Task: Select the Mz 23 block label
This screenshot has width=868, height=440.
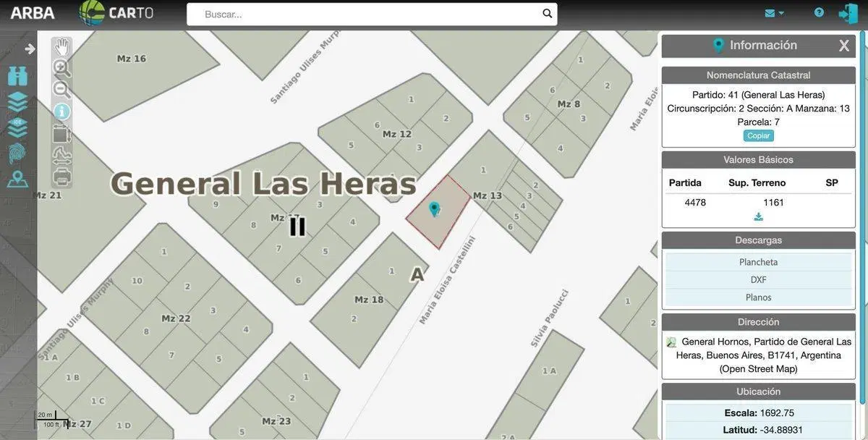Action: 276,421
